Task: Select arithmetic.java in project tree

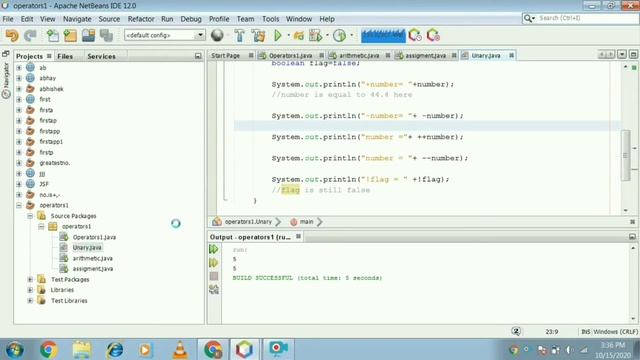Action: [93, 258]
